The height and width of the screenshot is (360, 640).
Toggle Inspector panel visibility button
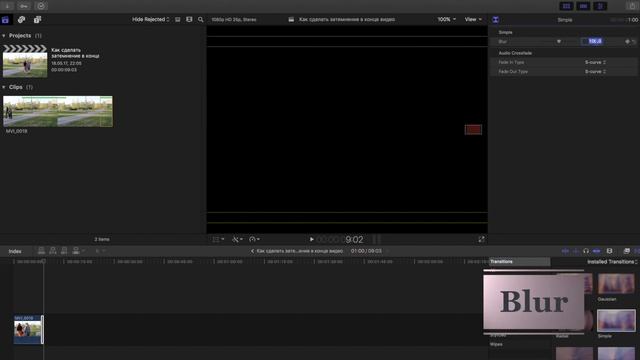(600, 6)
